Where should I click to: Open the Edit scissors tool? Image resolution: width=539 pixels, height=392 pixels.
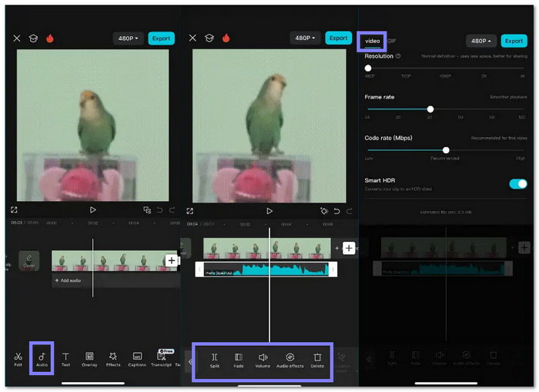pos(18,359)
